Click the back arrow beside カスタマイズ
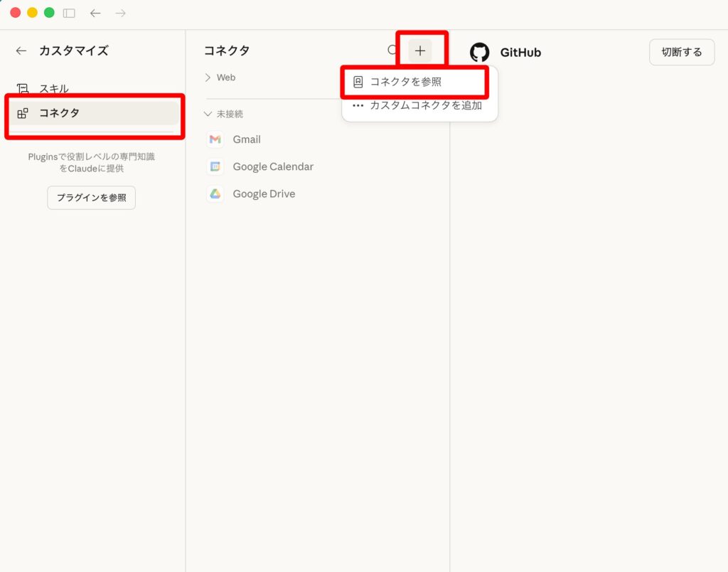The height and width of the screenshot is (572, 728). pyautogui.click(x=21, y=51)
